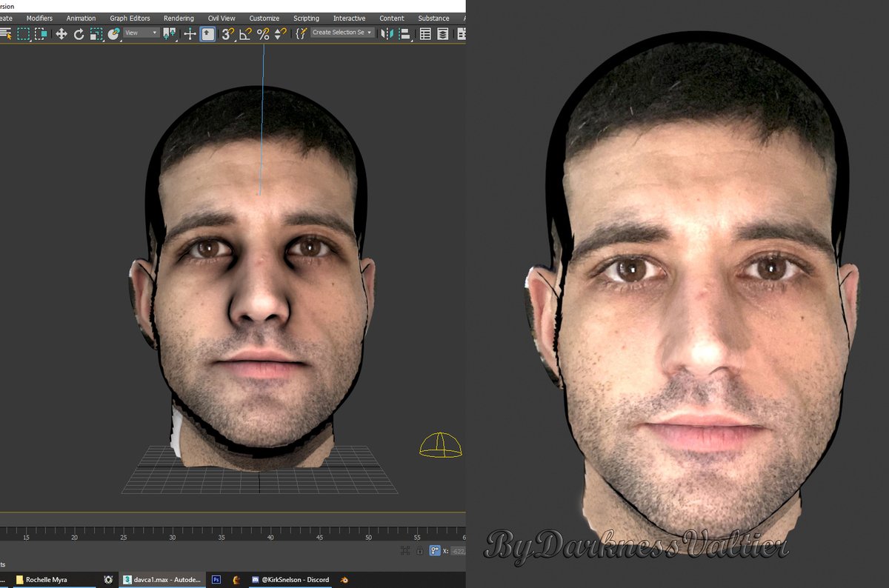Click Edit Named Selection Sets icon

tap(301, 33)
